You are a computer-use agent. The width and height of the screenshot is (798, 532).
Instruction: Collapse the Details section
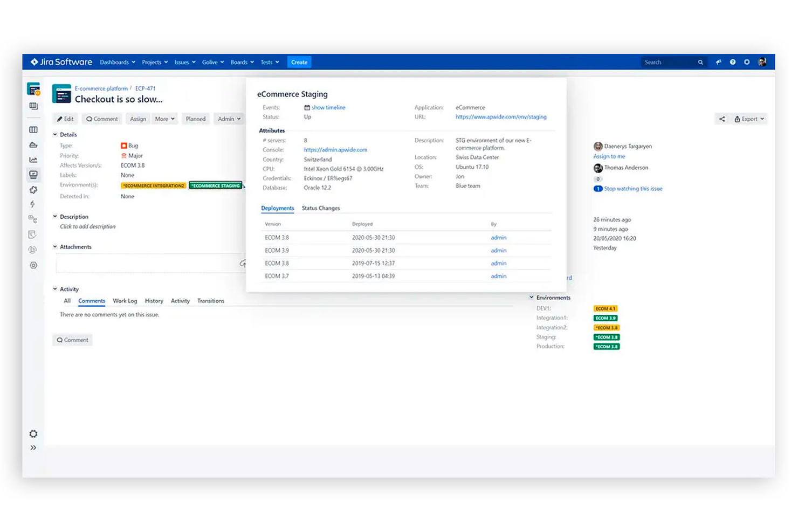[x=55, y=134]
